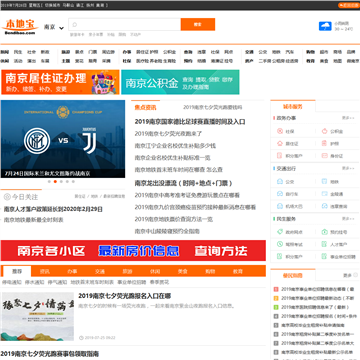Switch to the 教育 tab
Viewport: 360px width, 360px height.
(x=238, y=271)
